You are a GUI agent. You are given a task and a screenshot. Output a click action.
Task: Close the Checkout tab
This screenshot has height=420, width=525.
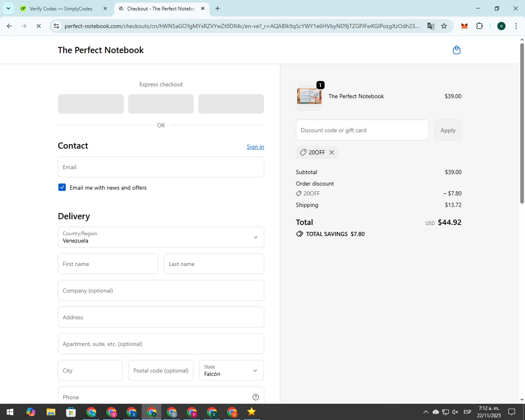(203, 8)
